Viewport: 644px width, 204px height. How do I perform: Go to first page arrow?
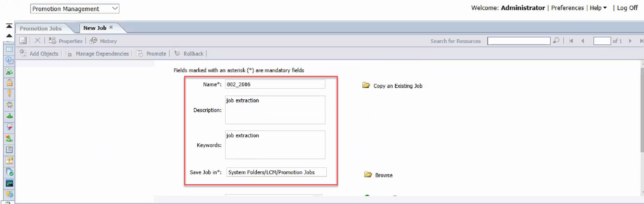click(x=571, y=41)
